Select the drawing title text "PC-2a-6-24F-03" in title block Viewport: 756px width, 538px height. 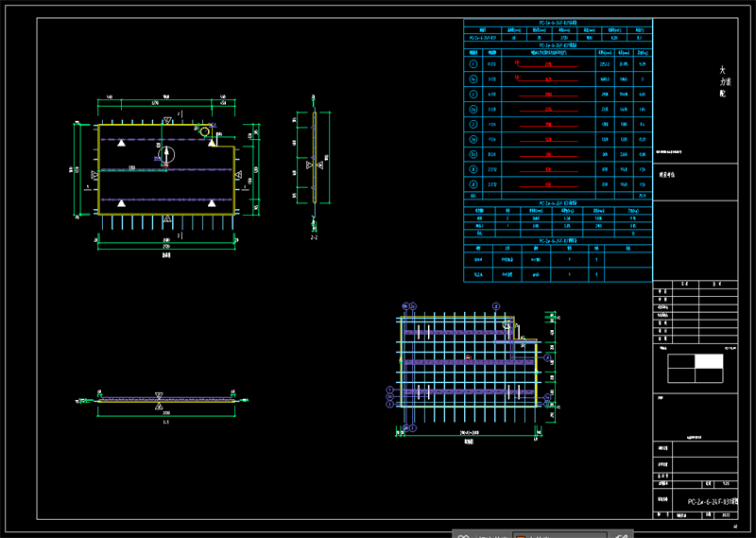[710, 502]
